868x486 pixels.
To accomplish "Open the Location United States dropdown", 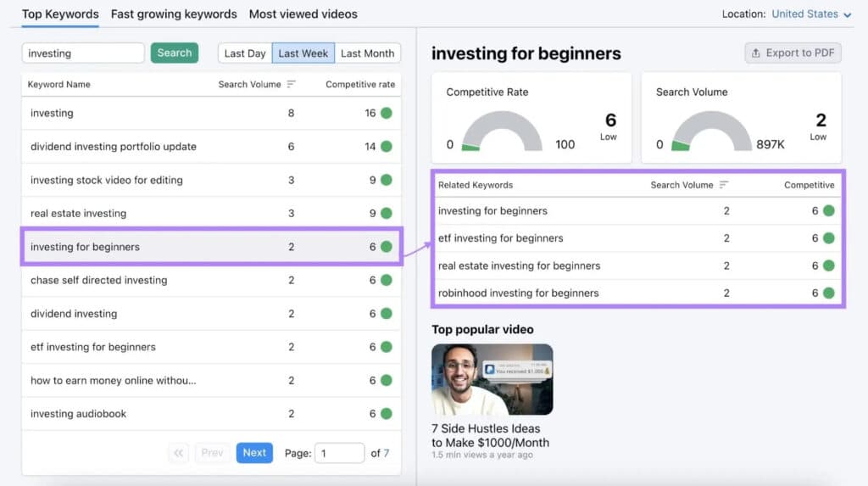I will (810, 14).
